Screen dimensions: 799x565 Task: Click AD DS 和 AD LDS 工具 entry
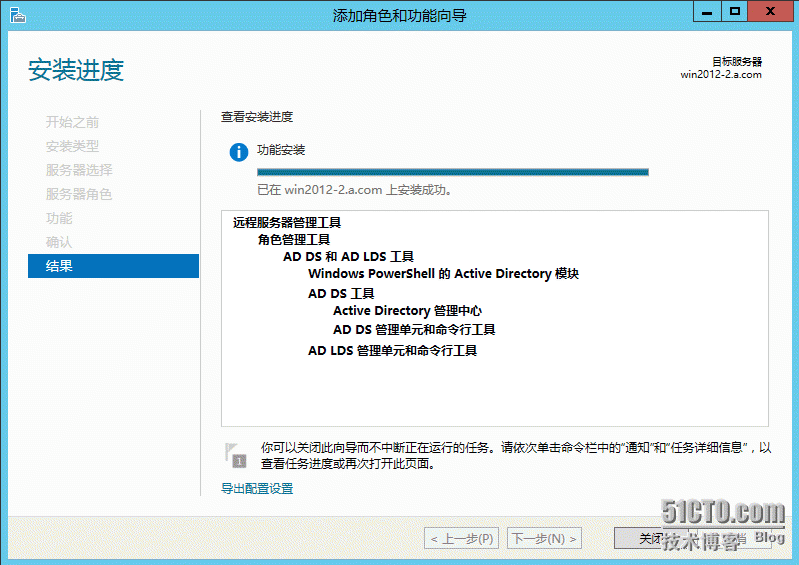coord(348,257)
